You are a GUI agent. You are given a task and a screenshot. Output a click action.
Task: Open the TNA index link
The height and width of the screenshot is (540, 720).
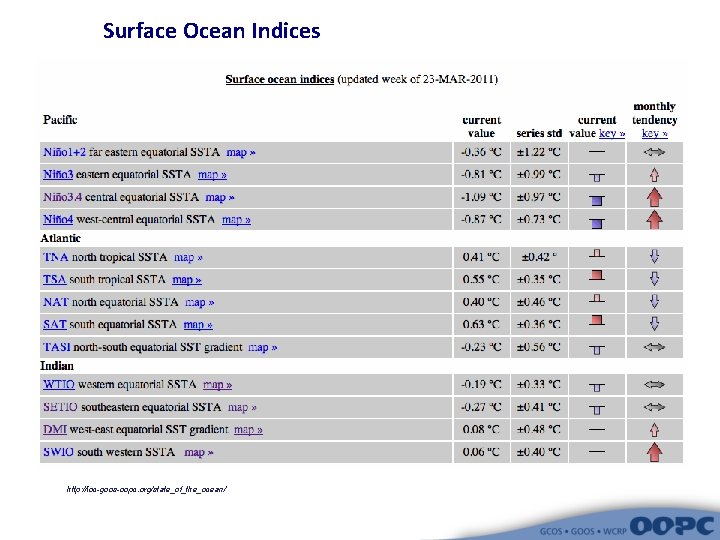point(56,257)
